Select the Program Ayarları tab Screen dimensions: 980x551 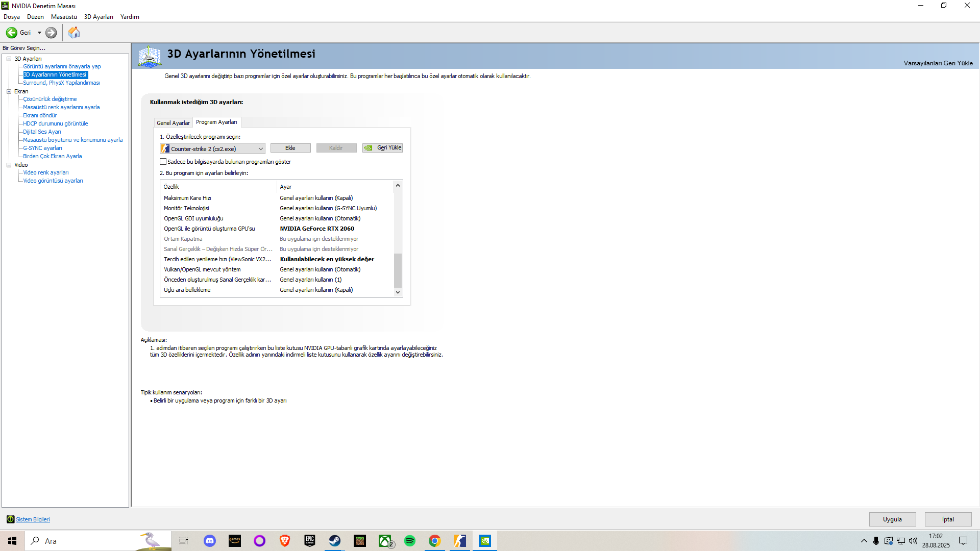click(216, 122)
